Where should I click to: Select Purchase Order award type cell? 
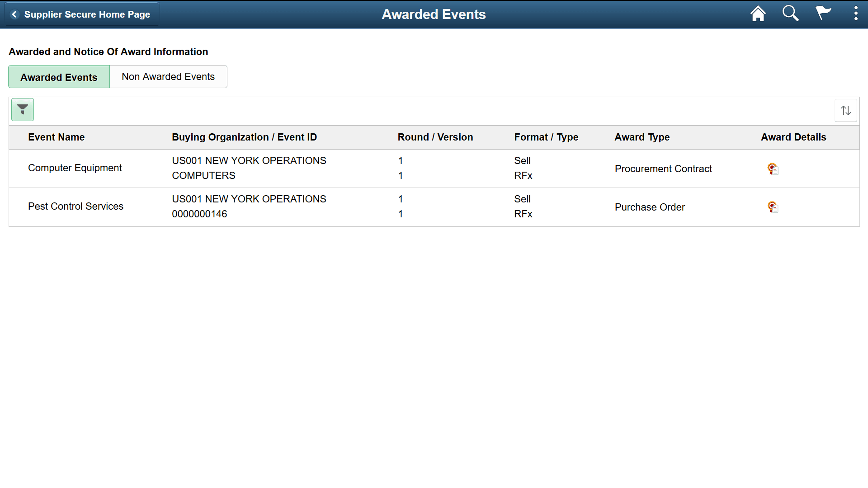pyautogui.click(x=650, y=207)
